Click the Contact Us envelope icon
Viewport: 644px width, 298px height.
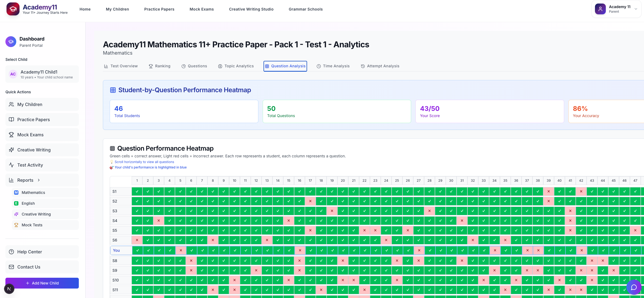[x=11, y=267]
